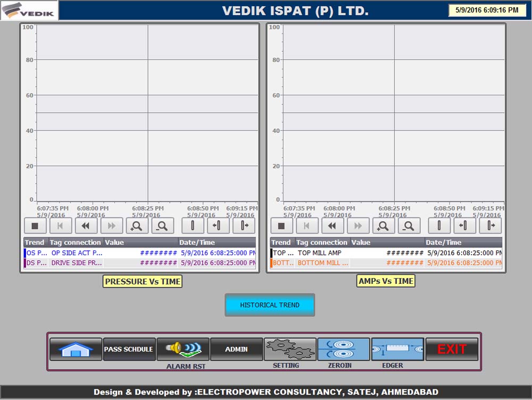Stop the pressure trend with the square stop button
The image size is (532, 400).
[35, 226]
